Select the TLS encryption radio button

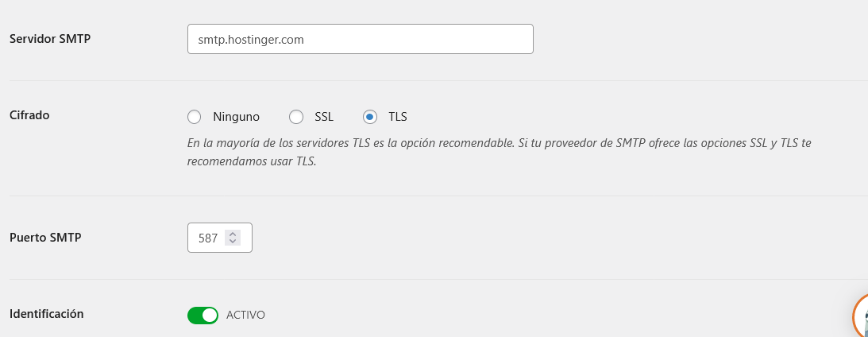pos(370,117)
